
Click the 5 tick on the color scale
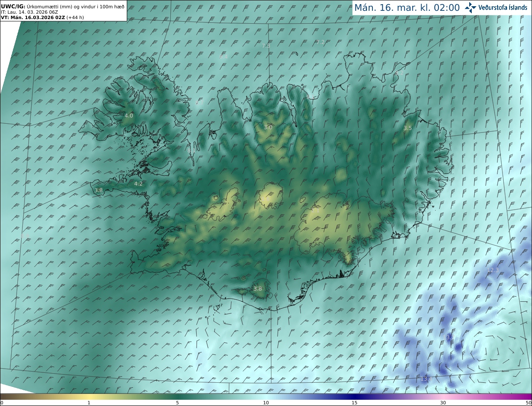[x=177, y=403]
